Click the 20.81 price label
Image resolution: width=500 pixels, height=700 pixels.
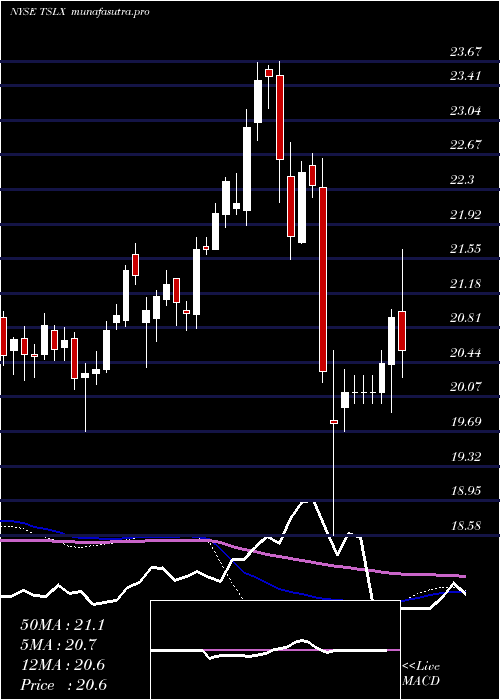click(466, 318)
